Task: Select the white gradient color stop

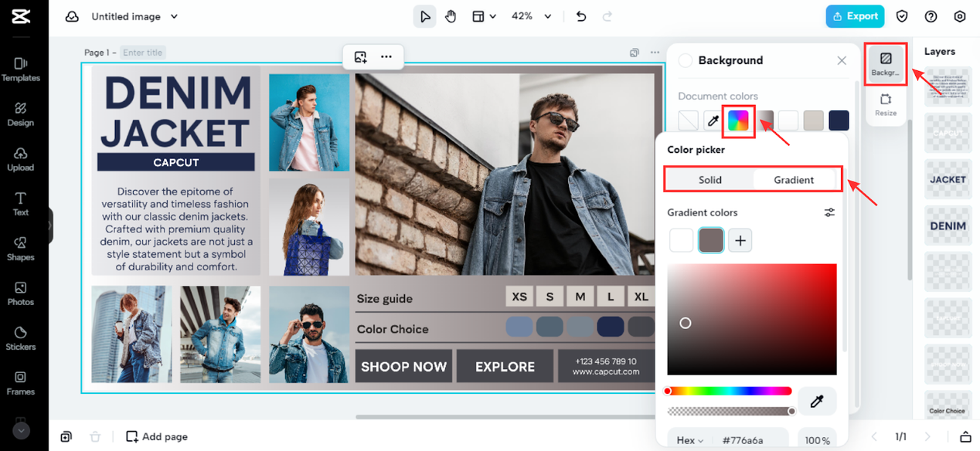Action: (x=681, y=240)
